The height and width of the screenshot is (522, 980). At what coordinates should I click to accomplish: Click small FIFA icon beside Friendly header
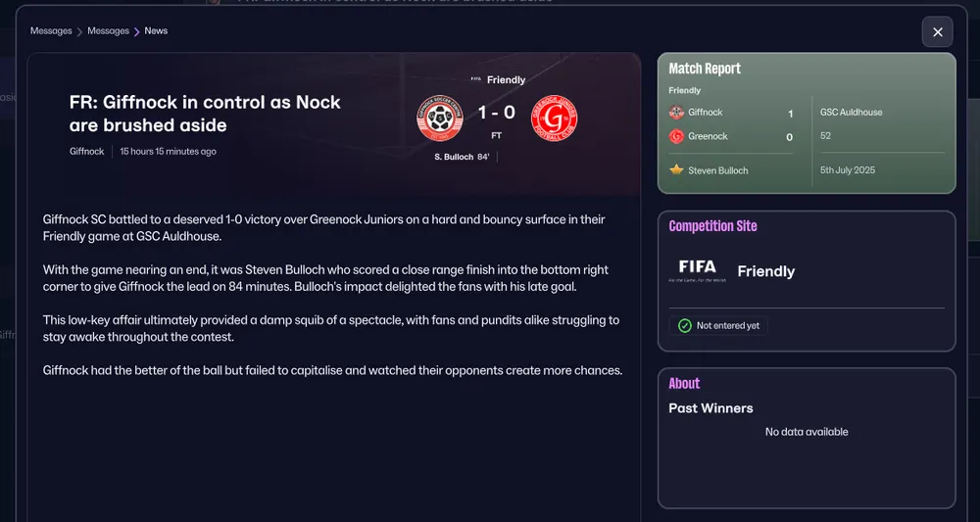[x=476, y=79]
